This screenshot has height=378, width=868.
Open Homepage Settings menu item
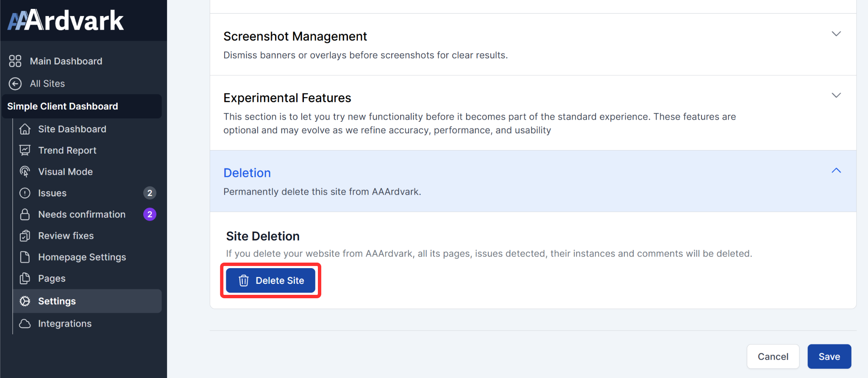(82, 257)
